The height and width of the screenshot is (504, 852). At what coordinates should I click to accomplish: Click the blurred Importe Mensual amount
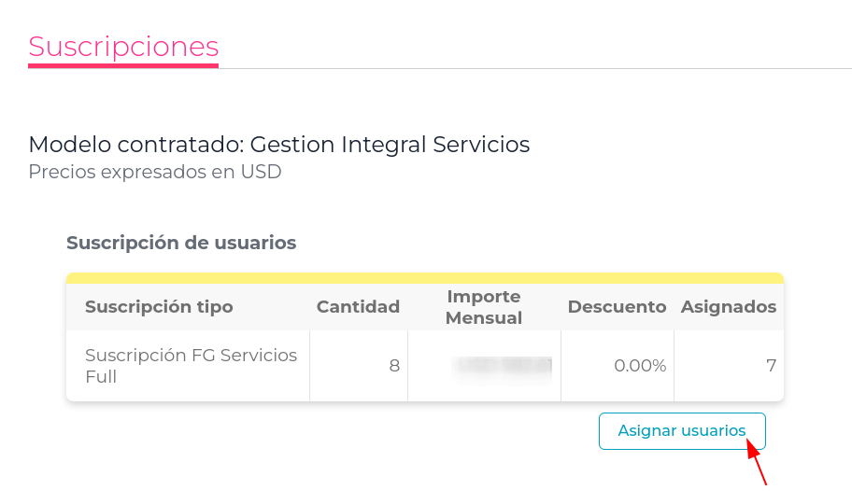503,365
